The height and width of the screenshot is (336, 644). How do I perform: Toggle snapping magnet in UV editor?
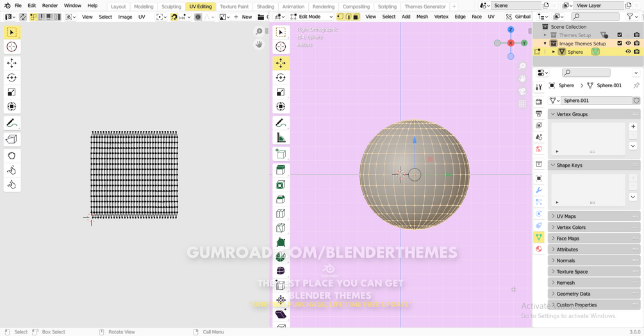(174, 17)
